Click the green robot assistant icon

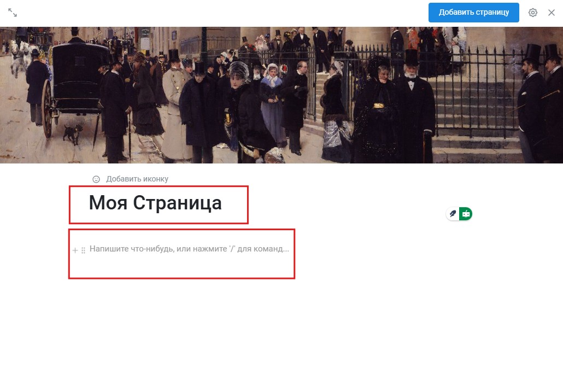(466, 214)
